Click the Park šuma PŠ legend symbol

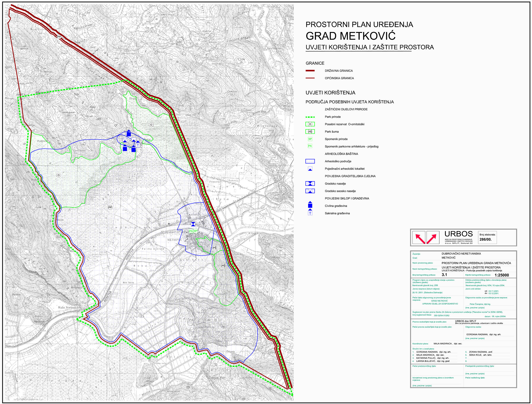click(x=310, y=132)
